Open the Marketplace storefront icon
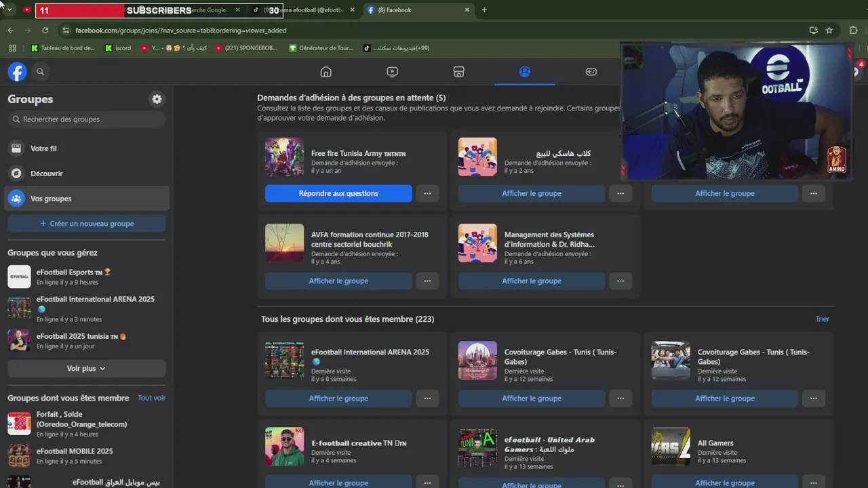 tap(458, 72)
